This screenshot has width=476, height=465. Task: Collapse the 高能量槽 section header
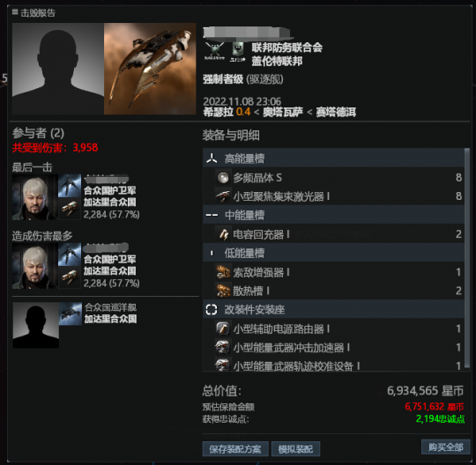(x=333, y=158)
